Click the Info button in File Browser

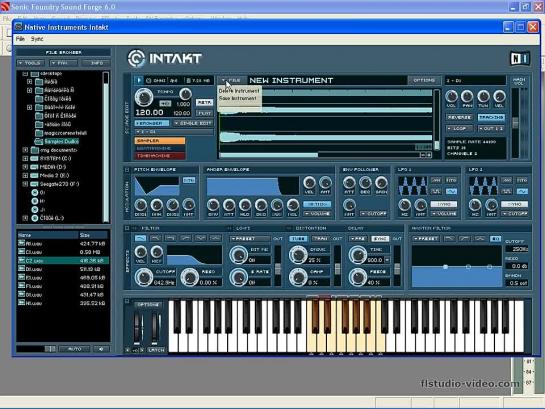tap(96, 63)
